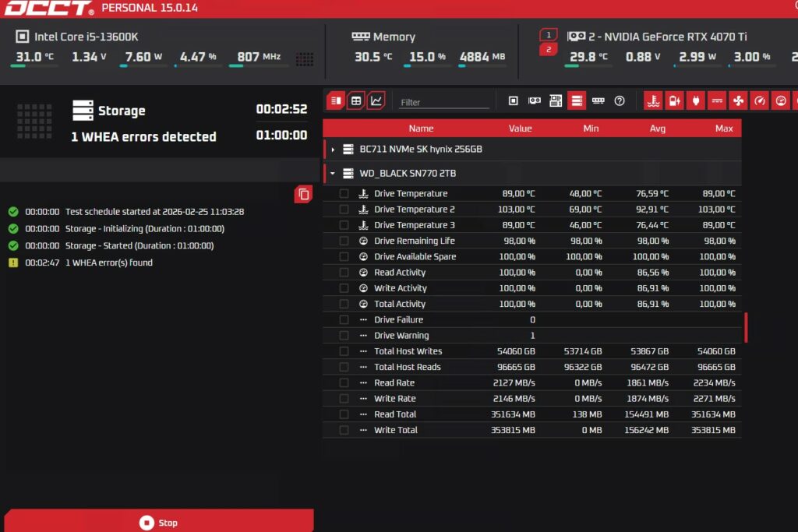The image size is (798, 532).
Task: Expand the BC711 NVMe SK hynix drive
Action: (334, 150)
